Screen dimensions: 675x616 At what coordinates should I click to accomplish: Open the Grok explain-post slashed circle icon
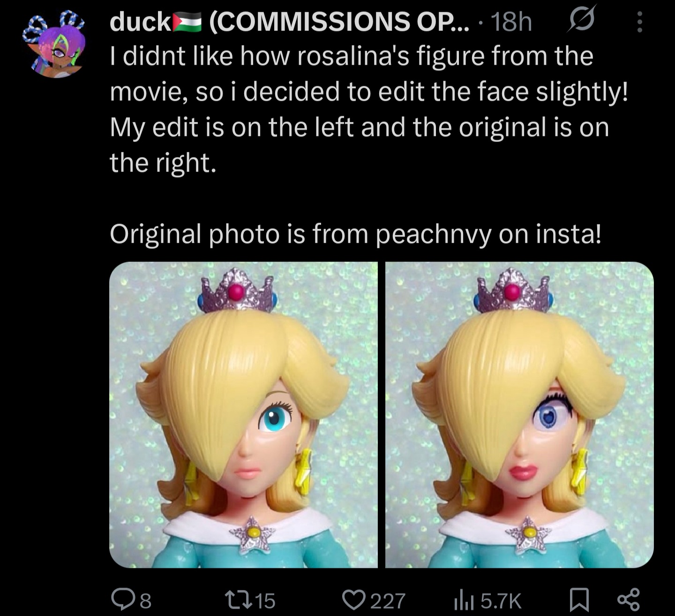pos(582,20)
